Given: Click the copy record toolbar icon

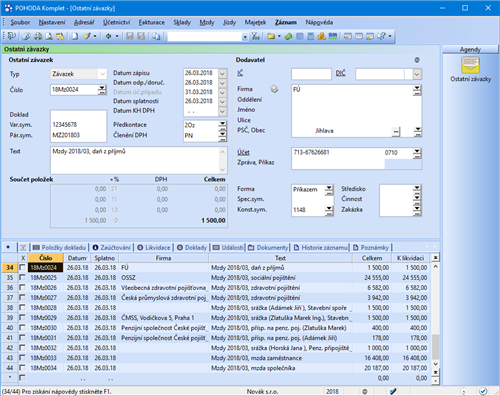Looking at the screenshot, I should click(x=156, y=36).
